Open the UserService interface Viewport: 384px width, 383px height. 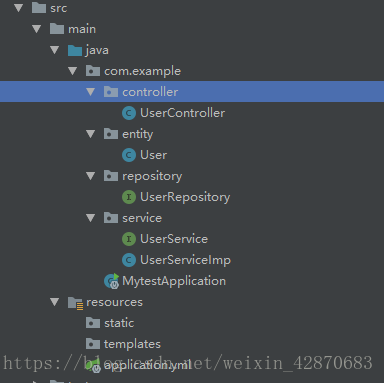[174, 239]
